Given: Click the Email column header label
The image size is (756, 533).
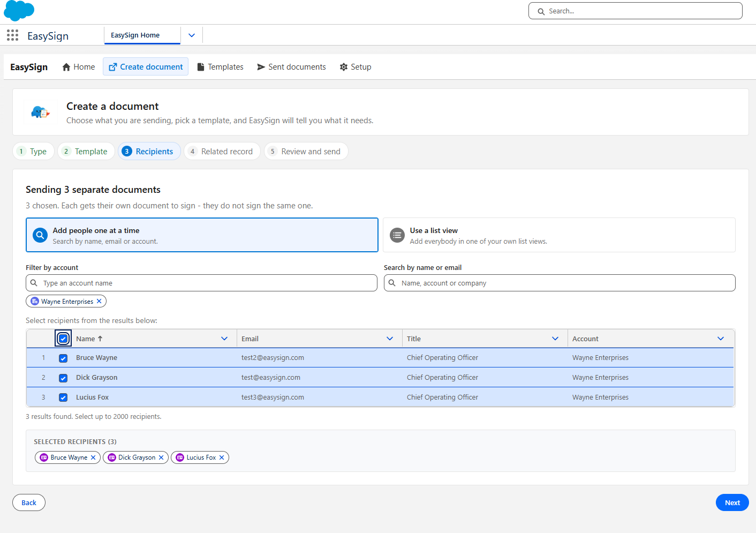Looking at the screenshot, I should point(250,339).
